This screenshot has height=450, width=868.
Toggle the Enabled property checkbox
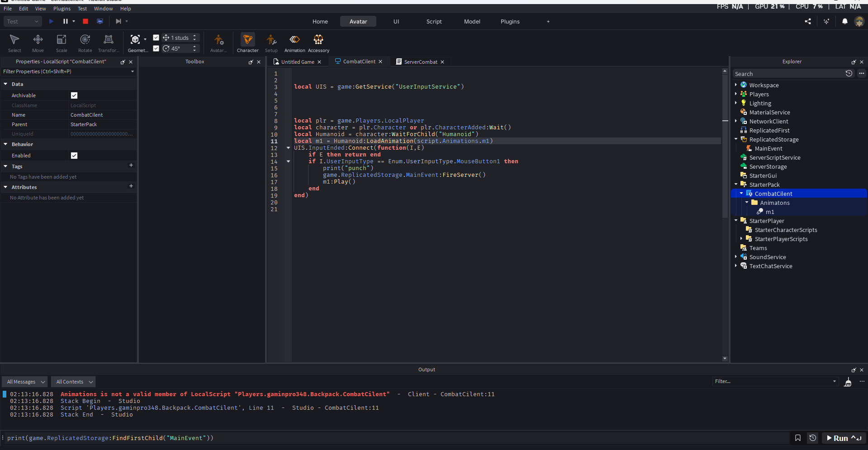[74, 156]
